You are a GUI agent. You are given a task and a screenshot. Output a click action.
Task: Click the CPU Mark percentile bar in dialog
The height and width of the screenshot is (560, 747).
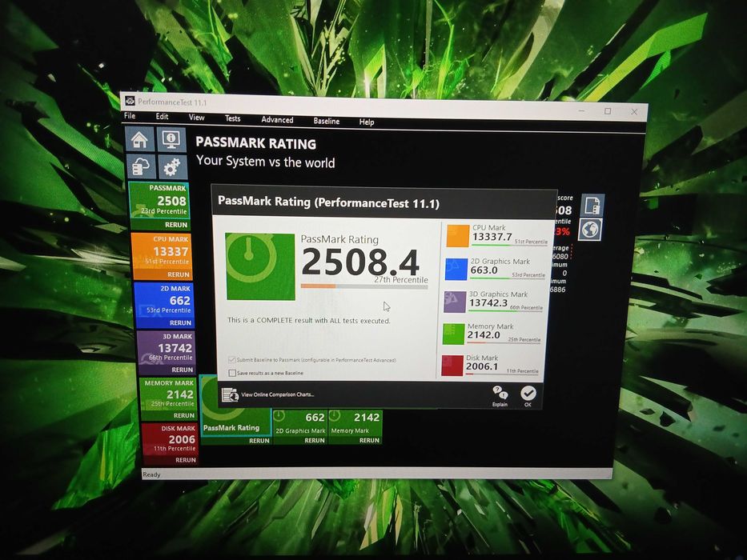click(x=508, y=246)
